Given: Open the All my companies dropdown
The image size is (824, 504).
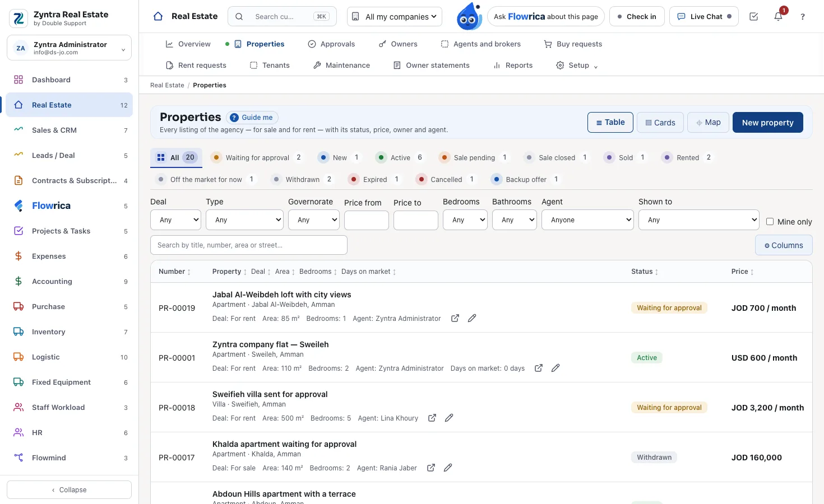Looking at the screenshot, I should coord(395,17).
